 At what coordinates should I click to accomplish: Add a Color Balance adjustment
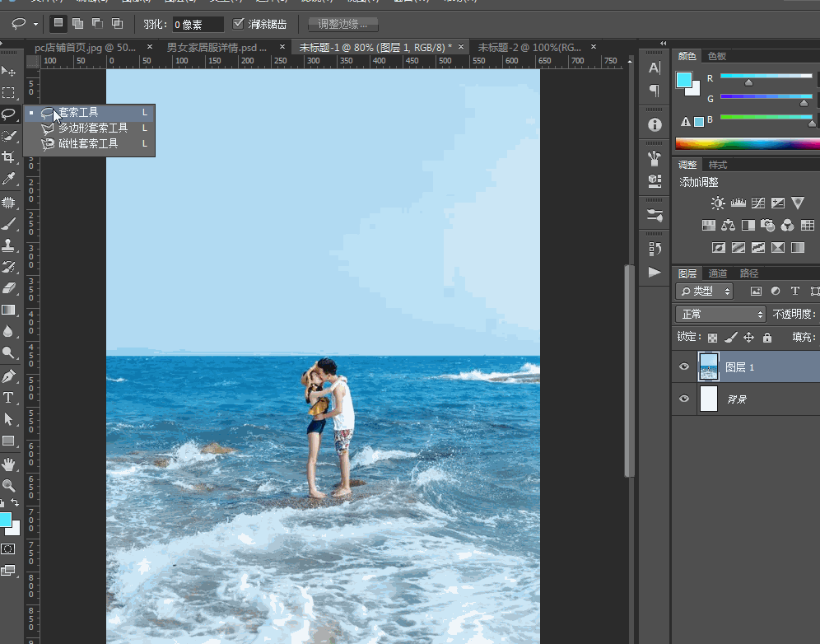coord(728,226)
